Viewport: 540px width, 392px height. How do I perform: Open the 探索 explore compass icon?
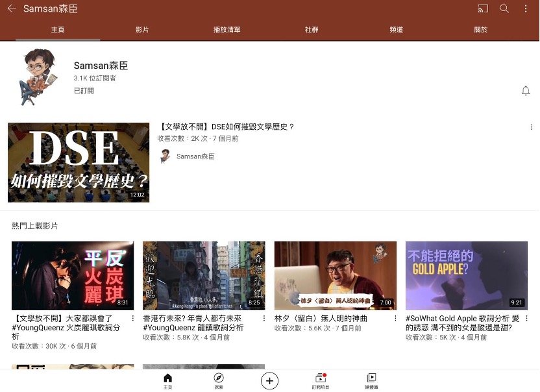point(219,380)
